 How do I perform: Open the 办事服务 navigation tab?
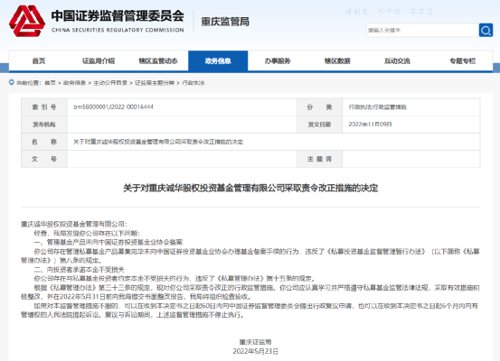click(x=278, y=61)
